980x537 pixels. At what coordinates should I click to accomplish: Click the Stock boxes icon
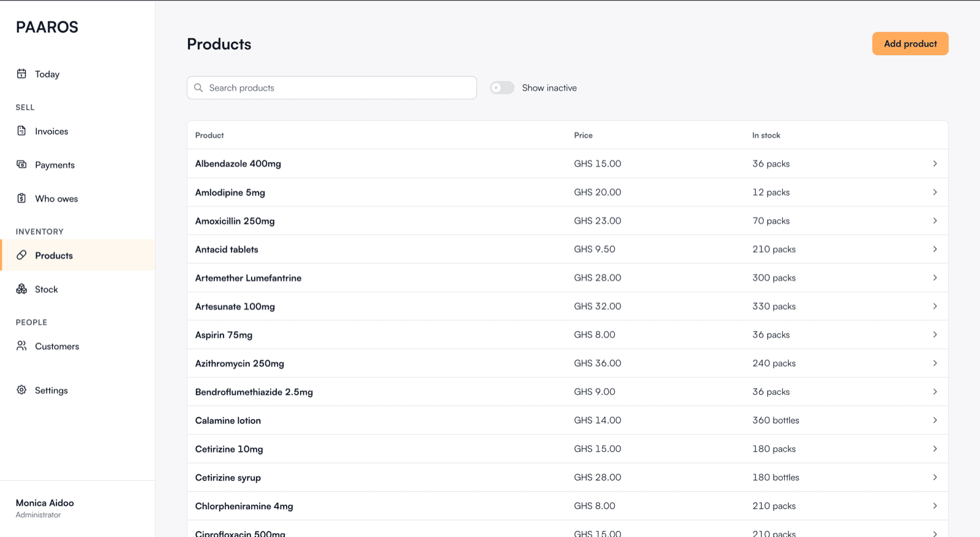pos(21,289)
